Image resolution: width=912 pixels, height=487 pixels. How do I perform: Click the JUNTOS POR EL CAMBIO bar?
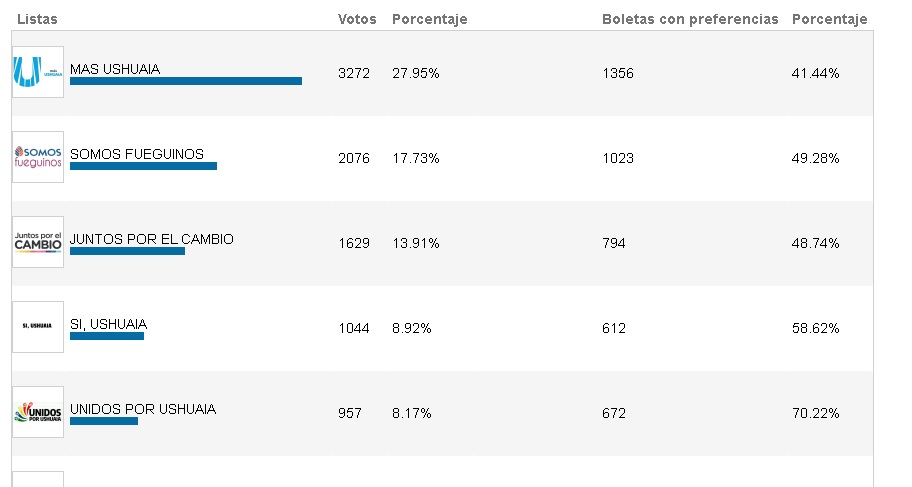coord(127,251)
